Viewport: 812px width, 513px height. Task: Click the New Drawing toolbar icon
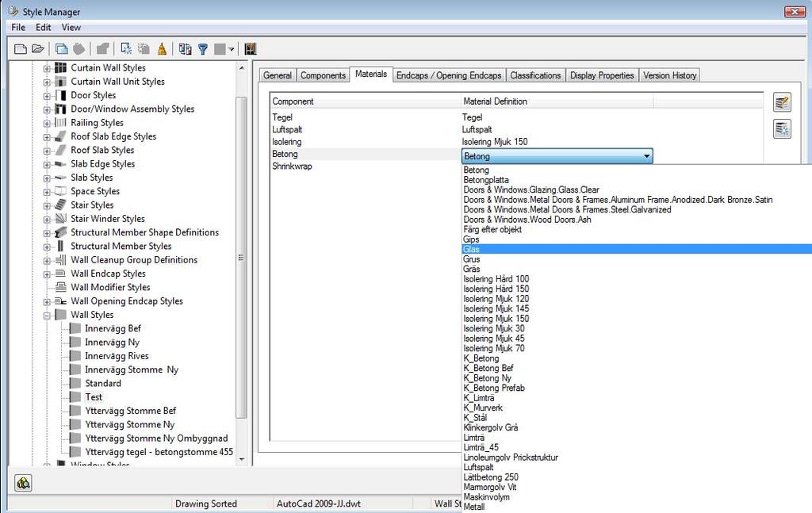tap(20, 49)
